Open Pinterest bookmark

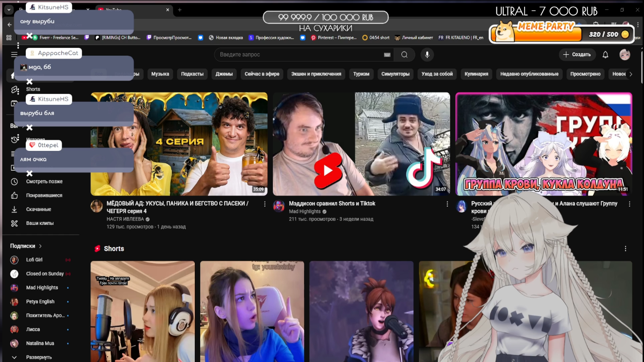pos(333,38)
